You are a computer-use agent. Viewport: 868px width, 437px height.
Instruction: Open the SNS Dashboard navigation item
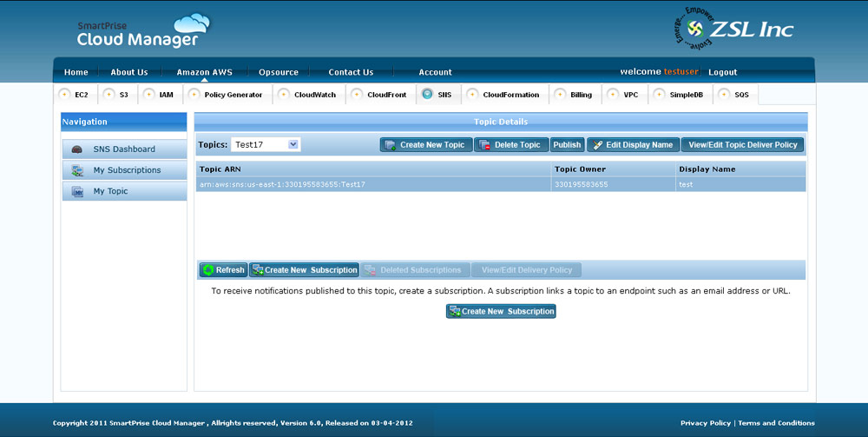tap(124, 149)
